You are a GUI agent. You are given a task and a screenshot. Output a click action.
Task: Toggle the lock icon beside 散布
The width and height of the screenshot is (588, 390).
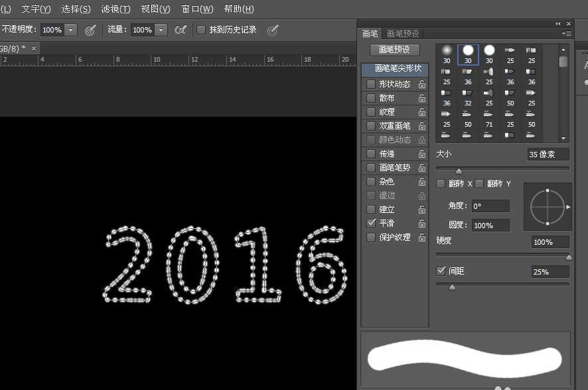[x=422, y=98]
